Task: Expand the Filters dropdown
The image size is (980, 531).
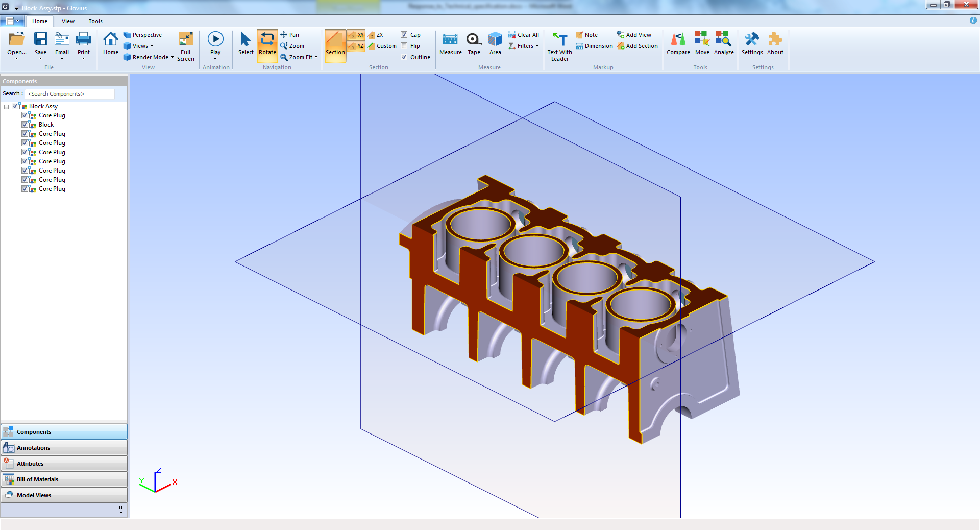Action: click(525, 46)
